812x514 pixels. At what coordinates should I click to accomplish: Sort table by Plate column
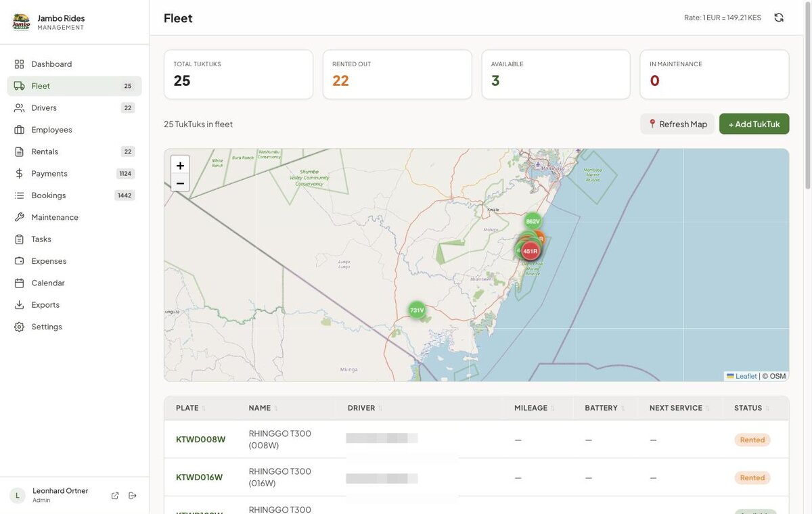click(x=191, y=408)
